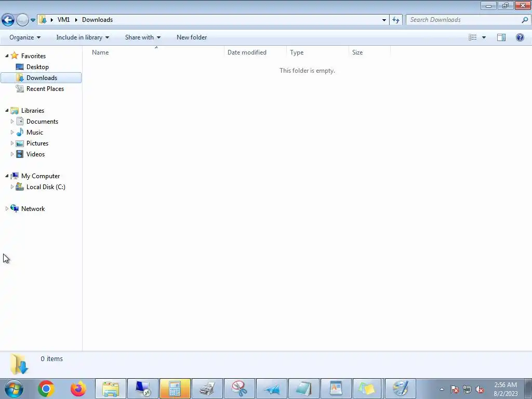Image resolution: width=532 pixels, height=399 pixels.
Task: Sort by the Size column header
Action: [369, 52]
